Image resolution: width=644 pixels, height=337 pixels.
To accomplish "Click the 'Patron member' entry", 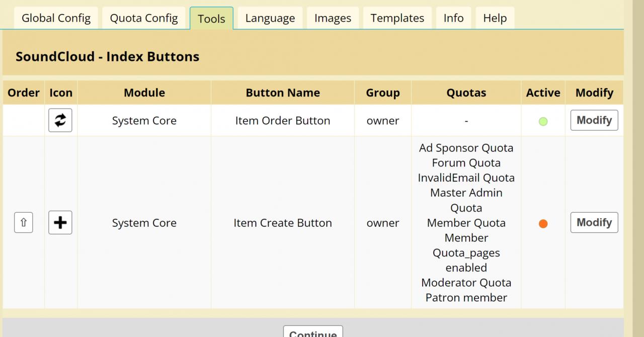I will [466, 297].
